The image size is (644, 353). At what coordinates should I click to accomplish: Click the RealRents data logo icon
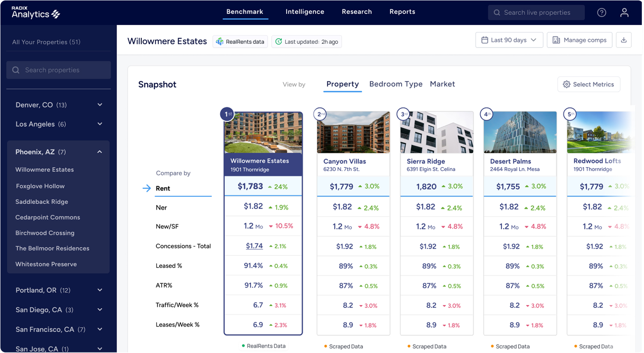[x=220, y=42]
